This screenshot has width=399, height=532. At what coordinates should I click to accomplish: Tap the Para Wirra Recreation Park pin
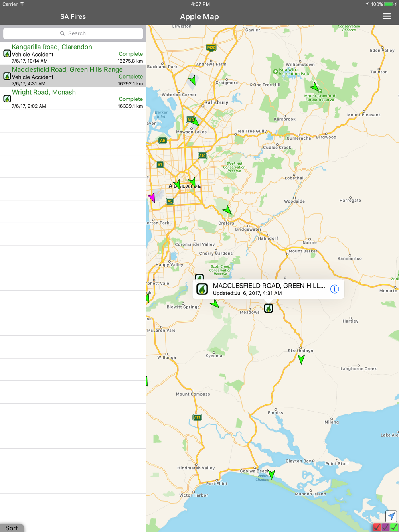click(275, 71)
